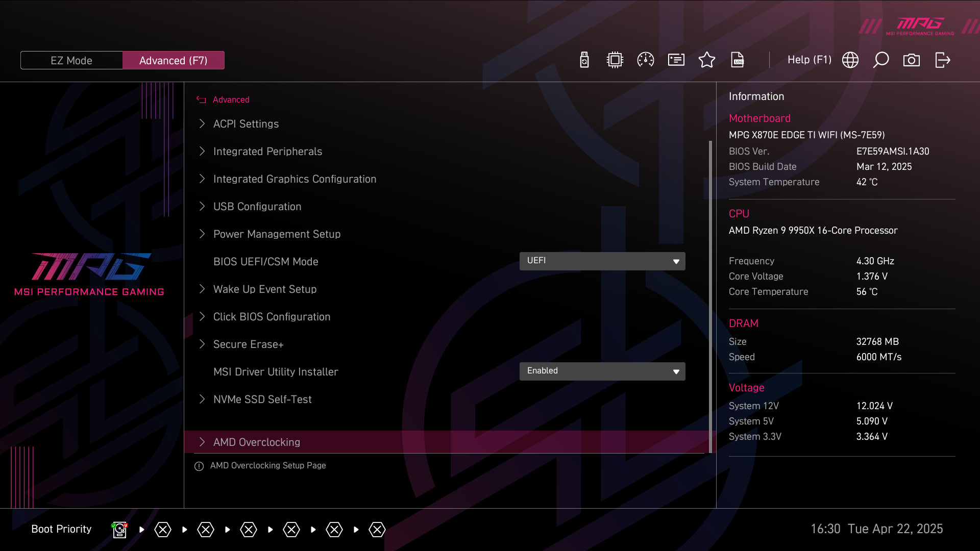Open the M-Flash USB BIOS update icon
Viewport: 980px width, 551px height.
(x=584, y=60)
